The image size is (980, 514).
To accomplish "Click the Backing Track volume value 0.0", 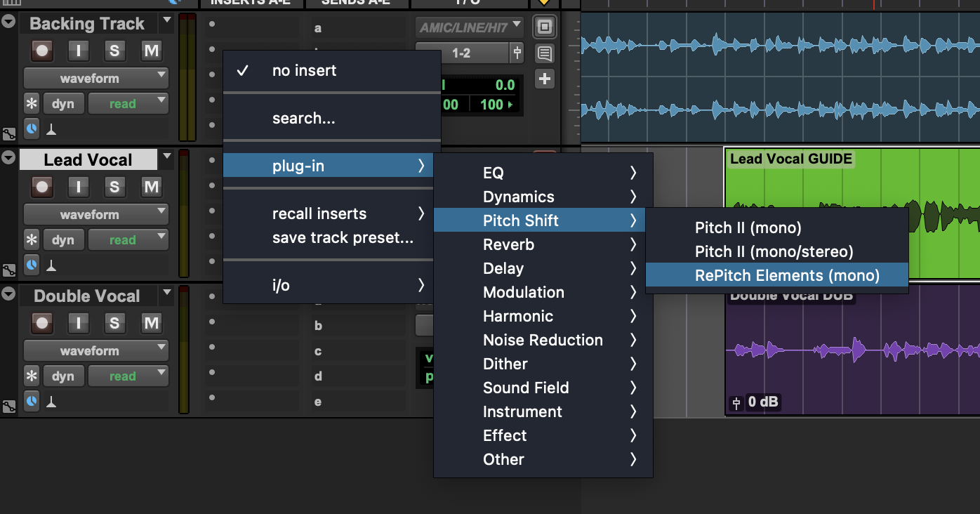I will pyautogui.click(x=504, y=85).
